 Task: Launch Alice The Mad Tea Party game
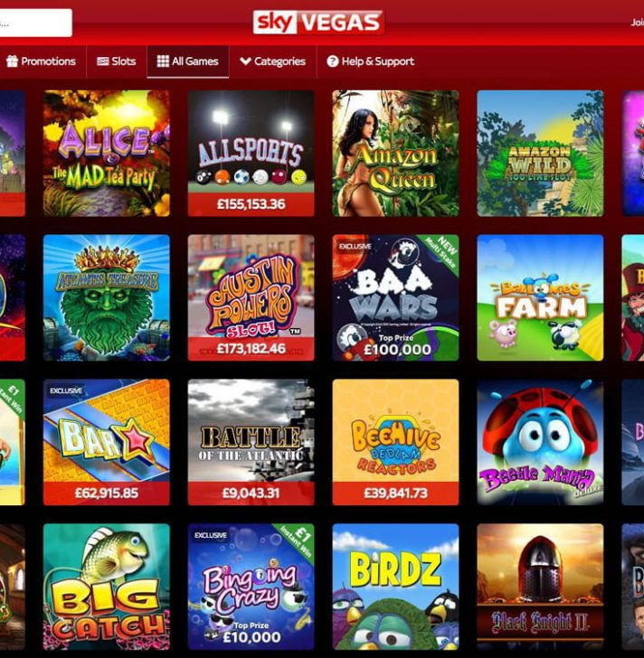[x=107, y=153]
